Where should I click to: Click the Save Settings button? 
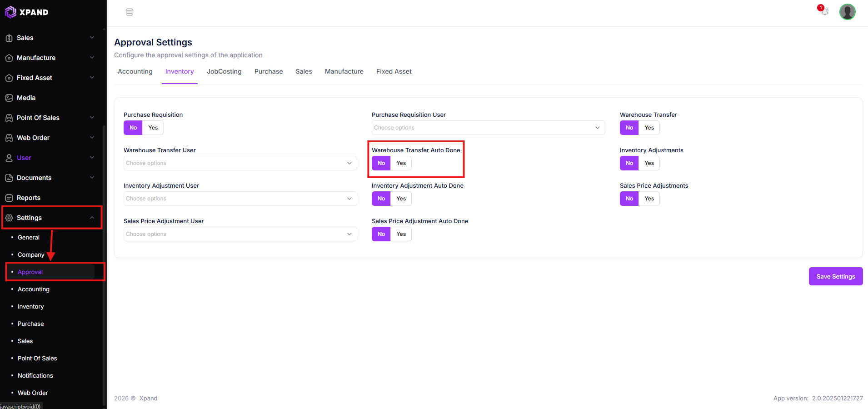tap(836, 276)
